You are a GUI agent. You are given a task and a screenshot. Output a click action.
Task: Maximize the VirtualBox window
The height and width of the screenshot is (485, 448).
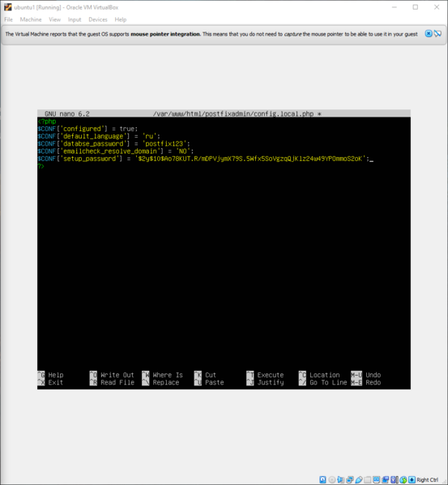[x=416, y=7]
